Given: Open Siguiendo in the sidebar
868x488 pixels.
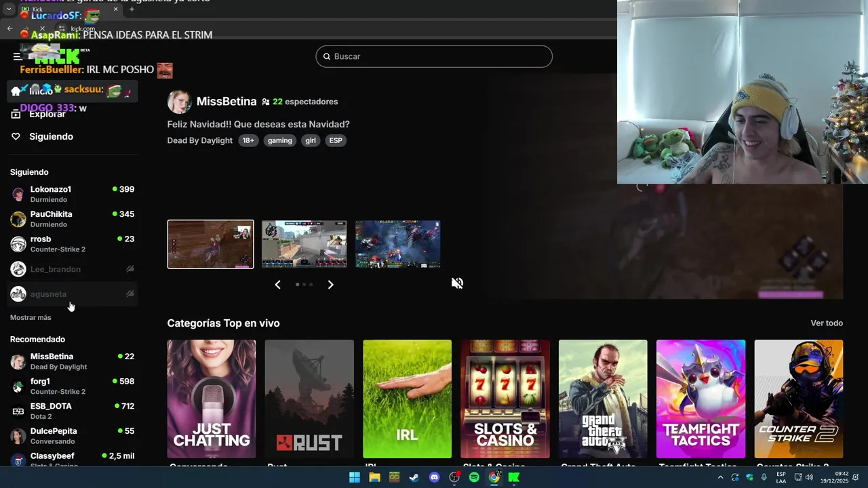Looking at the screenshot, I should (51, 137).
